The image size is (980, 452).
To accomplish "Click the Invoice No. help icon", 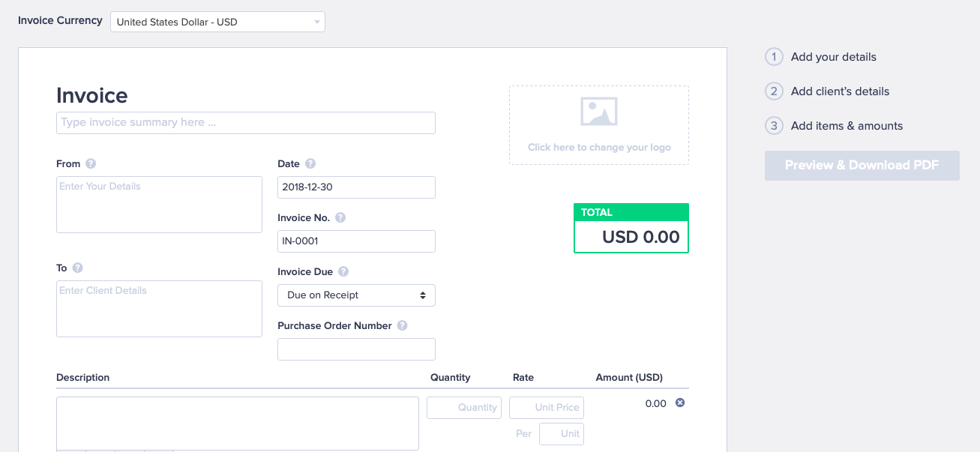I will (x=340, y=217).
